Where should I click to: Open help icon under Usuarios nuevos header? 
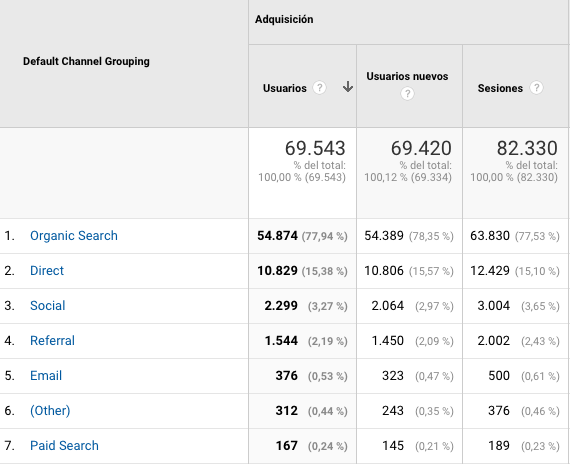(x=407, y=94)
